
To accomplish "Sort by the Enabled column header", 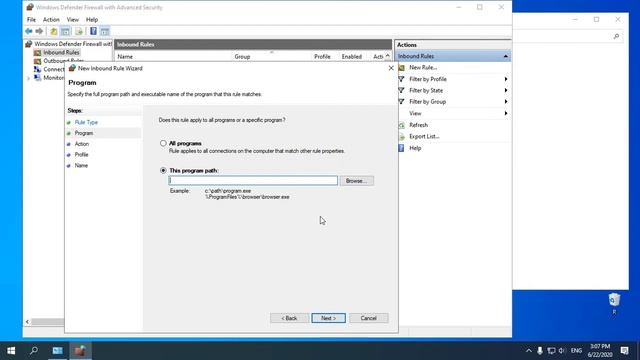I will (351, 57).
